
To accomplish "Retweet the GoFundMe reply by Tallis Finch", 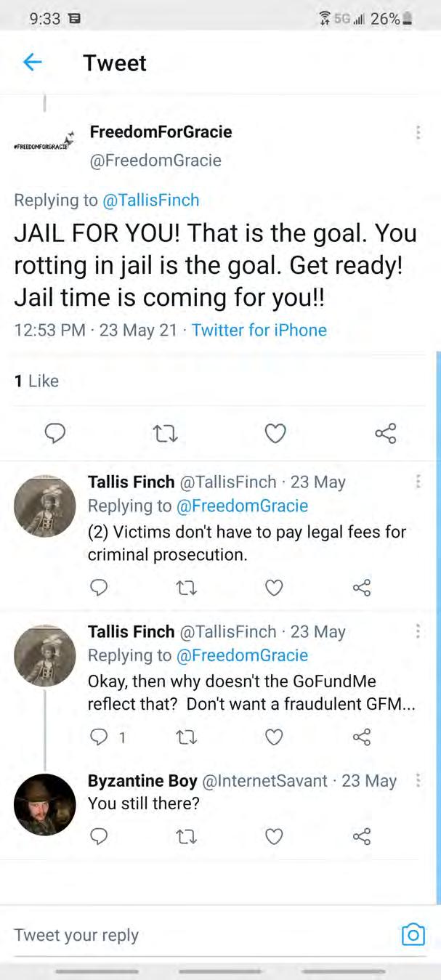I will pyautogui.click(x=187, y=737).
